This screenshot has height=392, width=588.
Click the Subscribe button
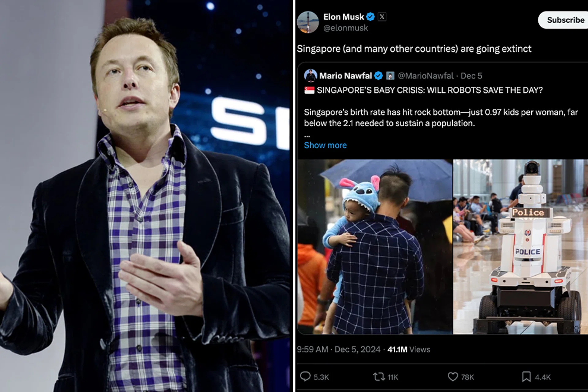563,20
